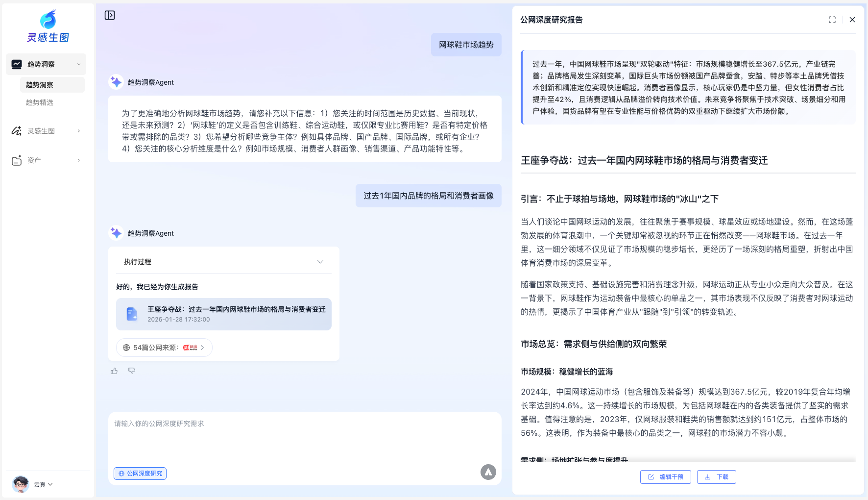Open the 灵感生图 menu item

coord(46,131)
